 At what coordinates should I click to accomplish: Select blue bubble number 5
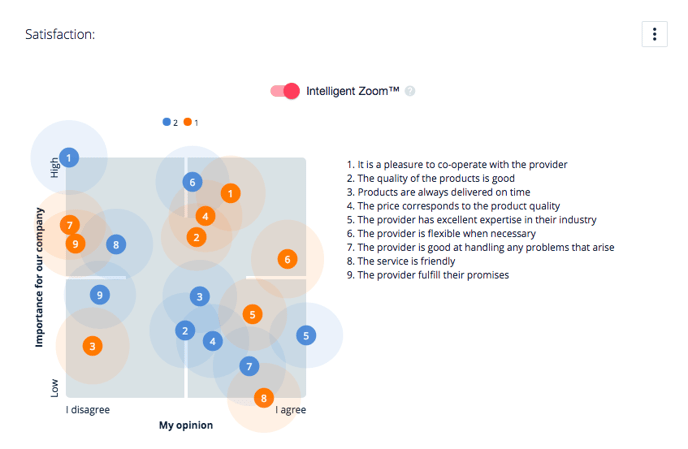pos(306,335)
